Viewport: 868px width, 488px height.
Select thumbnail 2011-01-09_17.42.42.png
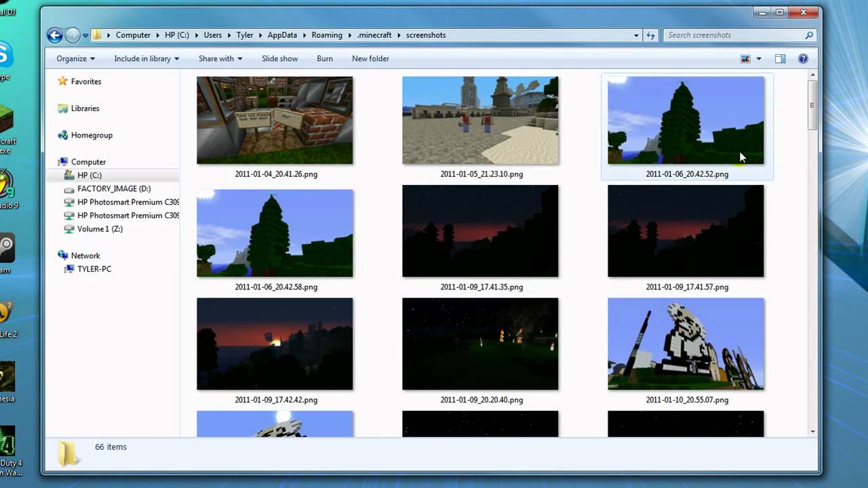(x=275, y=344)
